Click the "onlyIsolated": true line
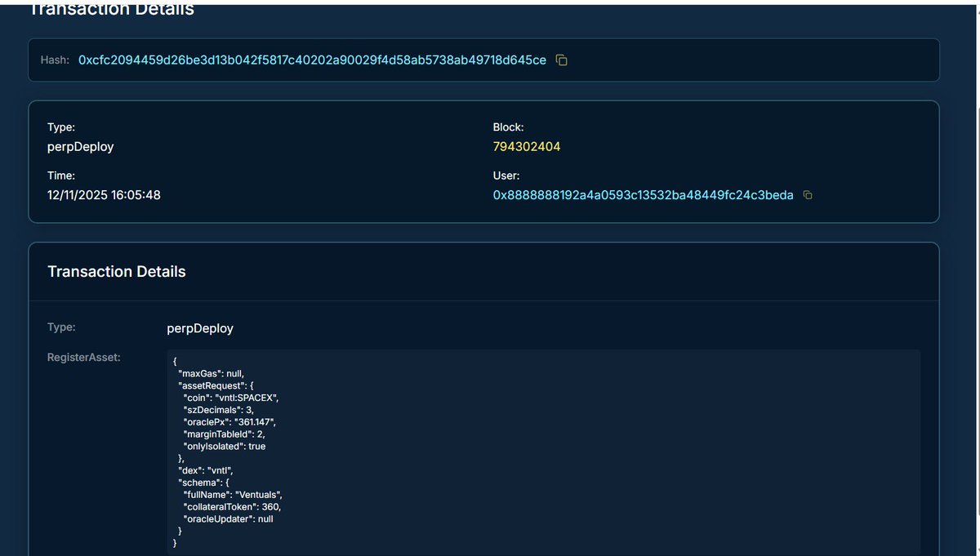Image resolution: width=980 pixels, height=556 pixels. tap(225, 447)
